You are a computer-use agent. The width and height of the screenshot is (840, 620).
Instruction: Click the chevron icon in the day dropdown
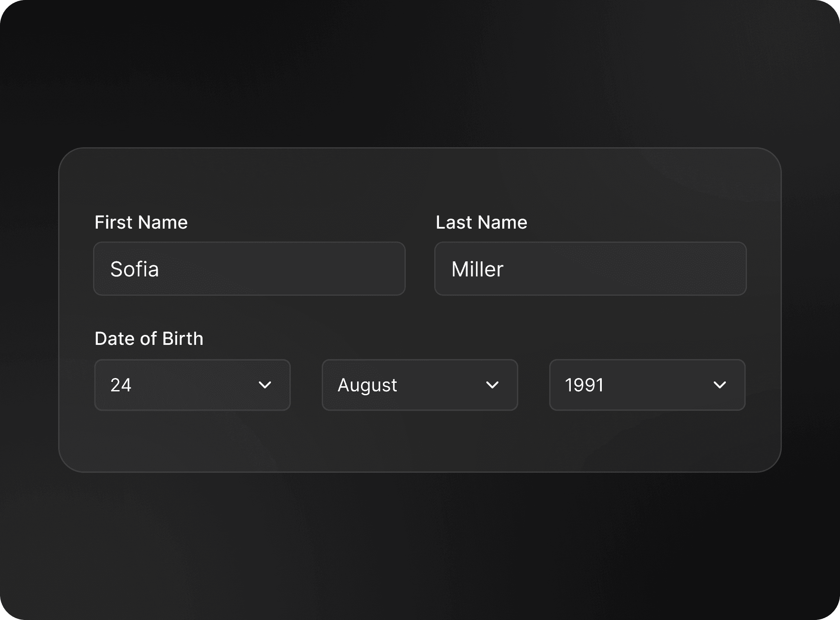point(265,385)
